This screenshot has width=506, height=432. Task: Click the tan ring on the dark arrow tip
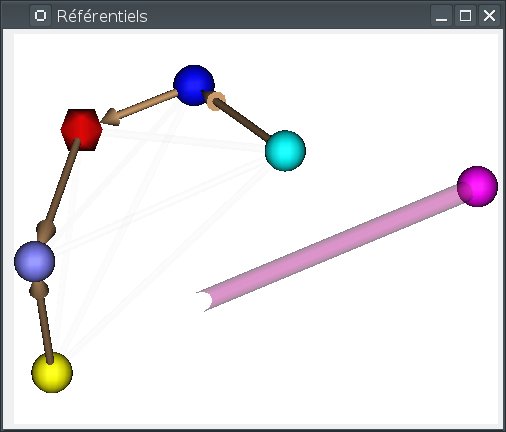click(x=216, y=101)
